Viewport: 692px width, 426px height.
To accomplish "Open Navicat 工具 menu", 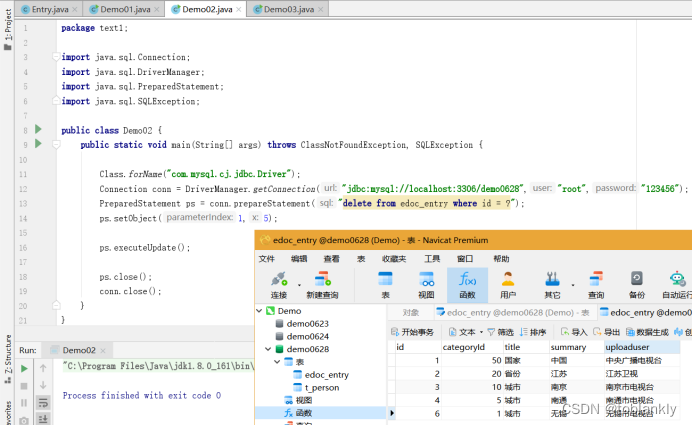I will [432, 259].
